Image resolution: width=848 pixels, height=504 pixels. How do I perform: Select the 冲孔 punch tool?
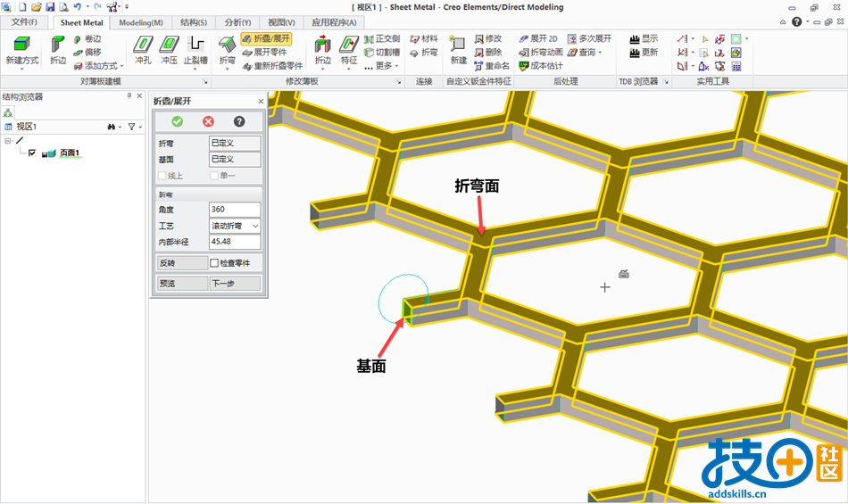[143, 50]
